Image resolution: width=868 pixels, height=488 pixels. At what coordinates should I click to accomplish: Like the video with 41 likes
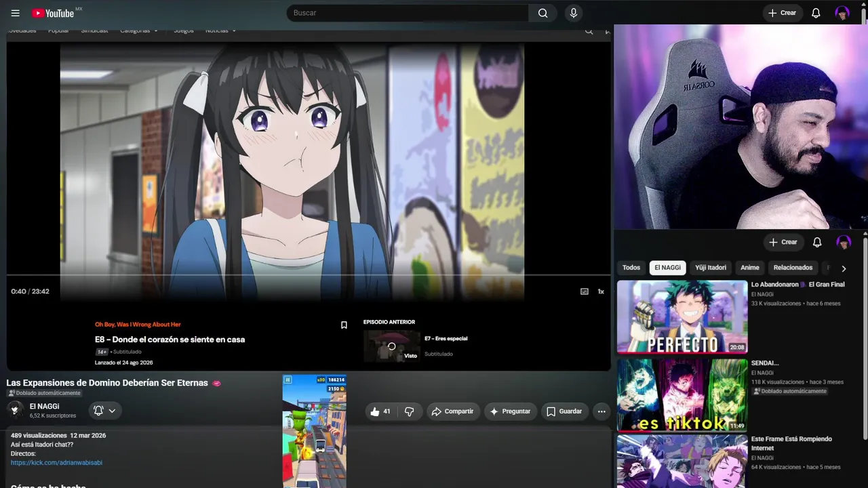pos(380,411)
